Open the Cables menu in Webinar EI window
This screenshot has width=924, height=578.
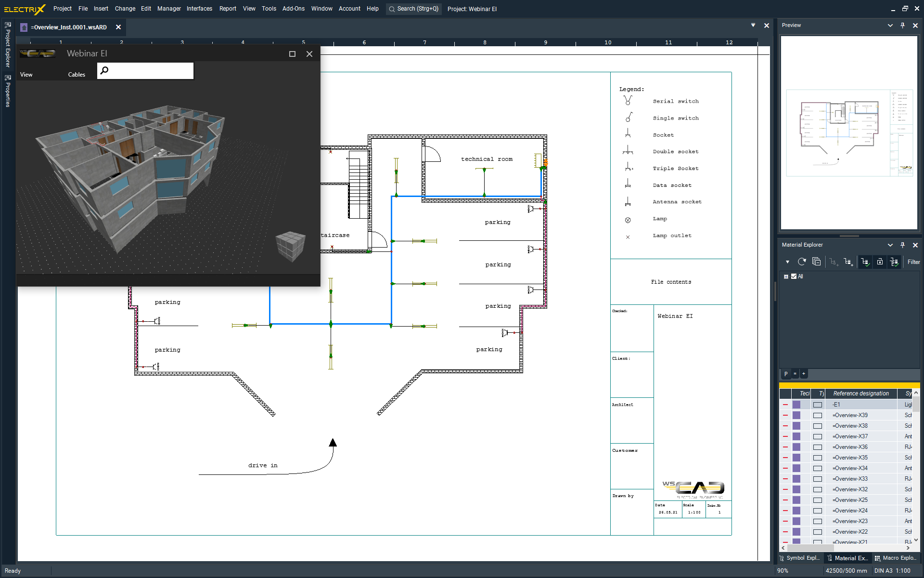[77, 74]
